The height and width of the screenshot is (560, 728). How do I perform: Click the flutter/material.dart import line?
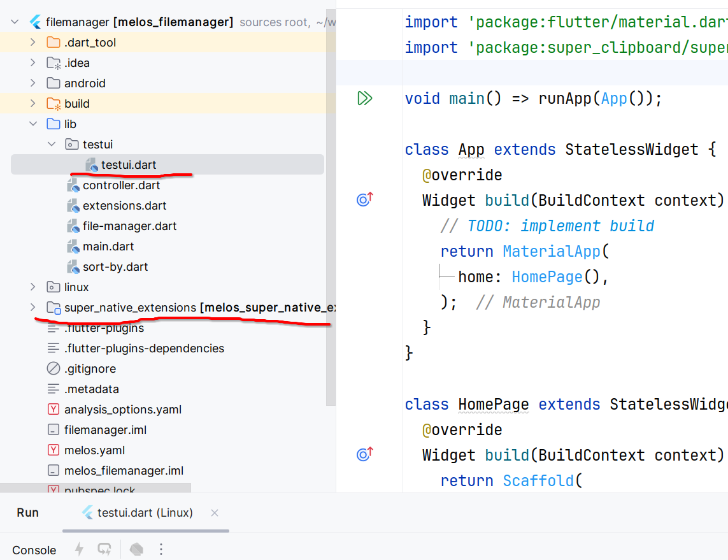566,22
